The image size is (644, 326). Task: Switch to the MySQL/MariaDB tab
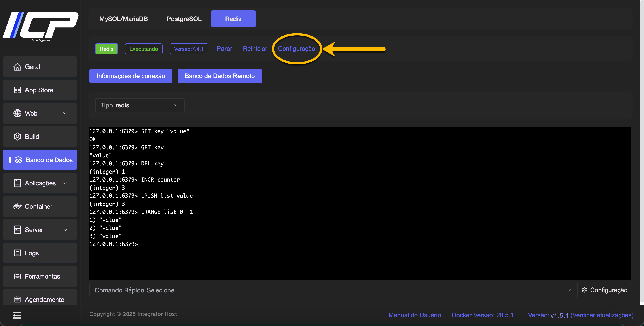[123, 19]
